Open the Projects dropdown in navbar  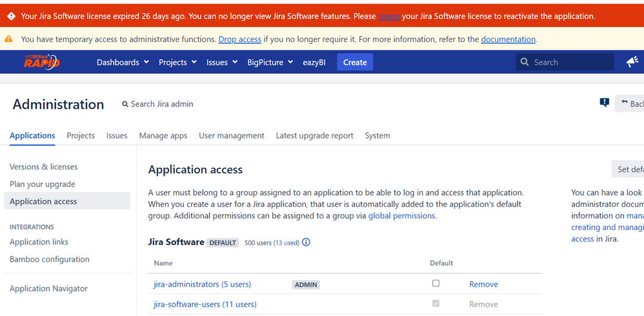pos(177,62)
